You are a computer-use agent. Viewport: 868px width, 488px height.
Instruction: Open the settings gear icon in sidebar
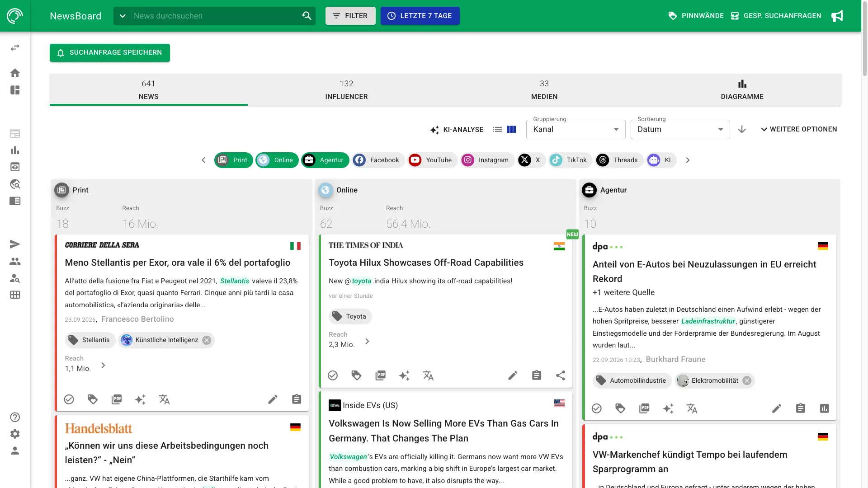(15, 434)
